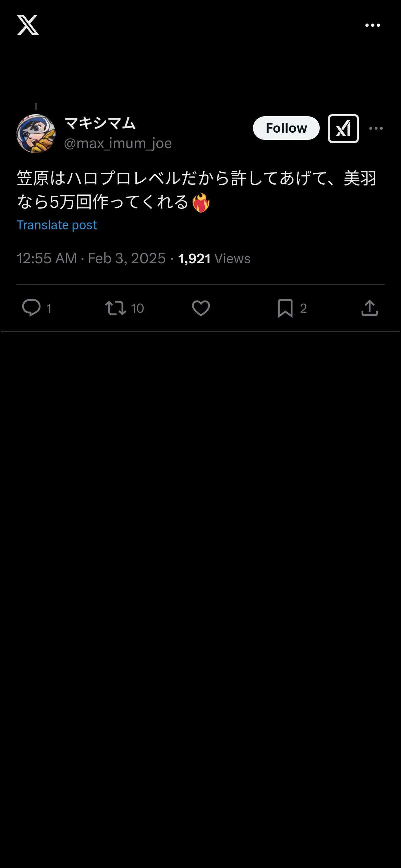Repost using the retweet arrows icon

point(116,308)
